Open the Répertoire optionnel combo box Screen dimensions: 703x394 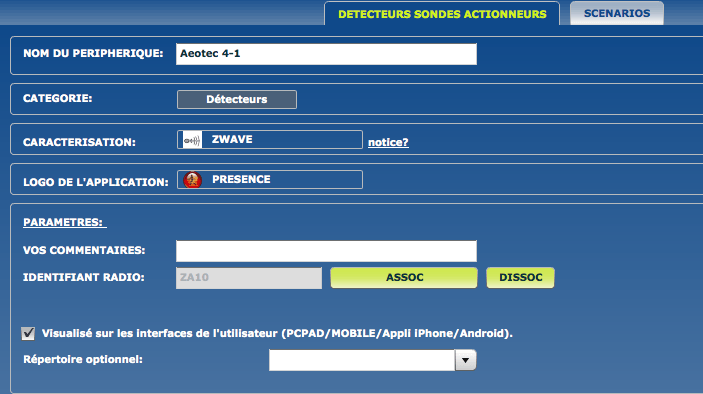pos(373,360)
